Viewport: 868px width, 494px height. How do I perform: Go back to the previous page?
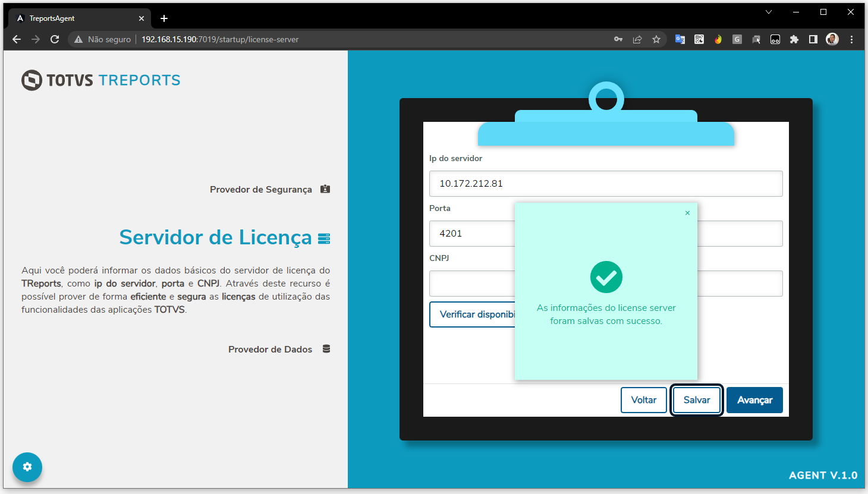click(x=17, y=39)
